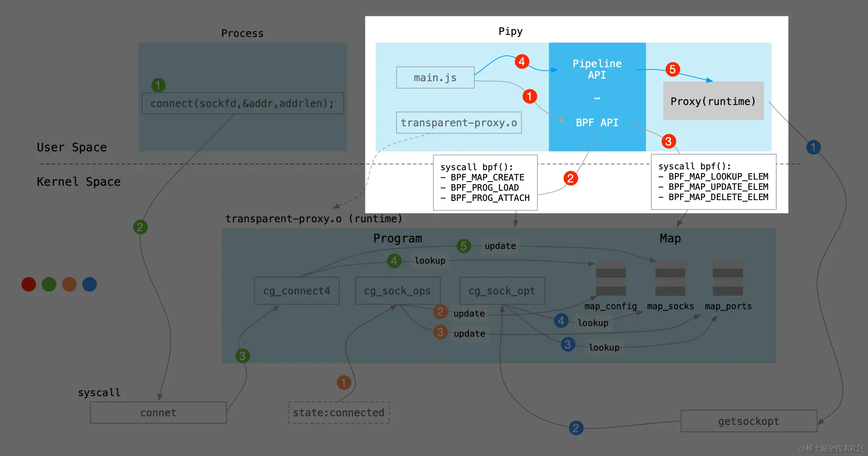
Task: Click the getsockopt syscall box
Action: pos(748,421)
